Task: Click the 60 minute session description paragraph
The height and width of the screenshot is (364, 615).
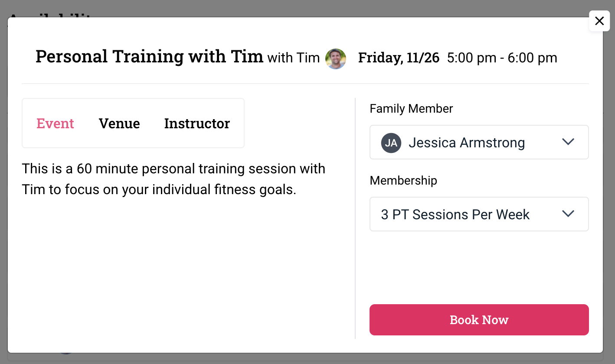Action: tap(173, 179)
